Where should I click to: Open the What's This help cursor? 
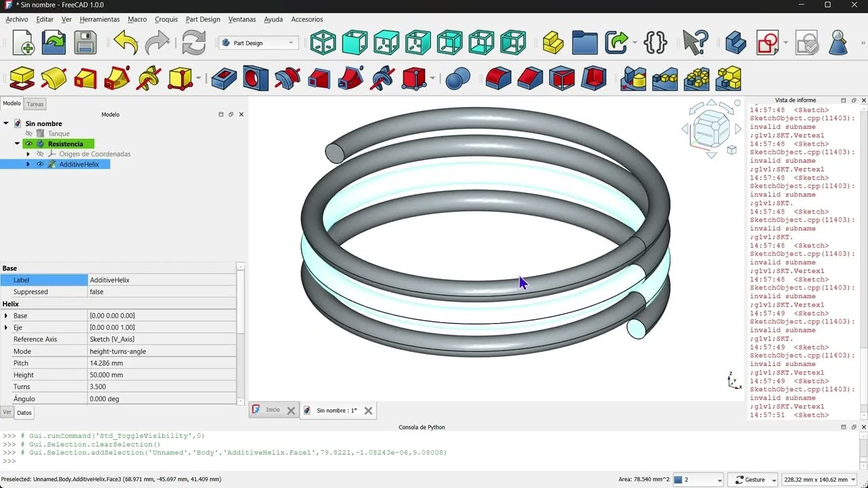point(695,43)
